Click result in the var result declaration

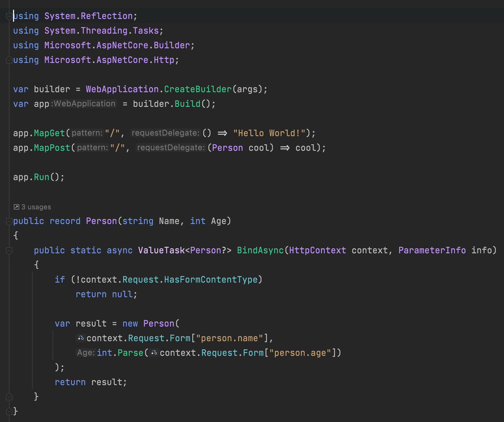click(91, 324)
